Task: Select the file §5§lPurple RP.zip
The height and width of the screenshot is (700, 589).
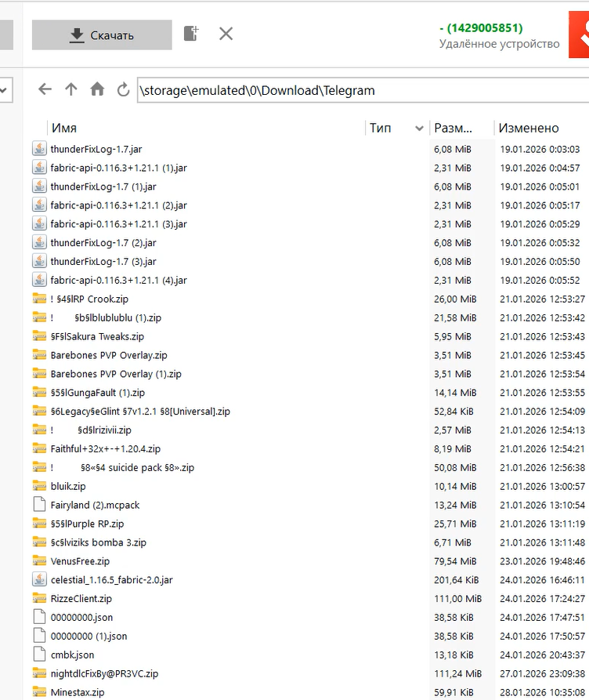Action: pos(87,524)
